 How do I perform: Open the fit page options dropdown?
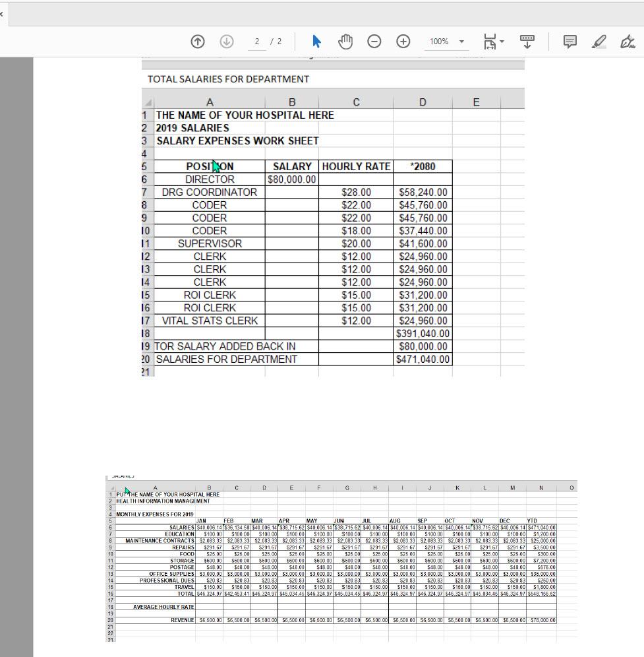(493, 42)
